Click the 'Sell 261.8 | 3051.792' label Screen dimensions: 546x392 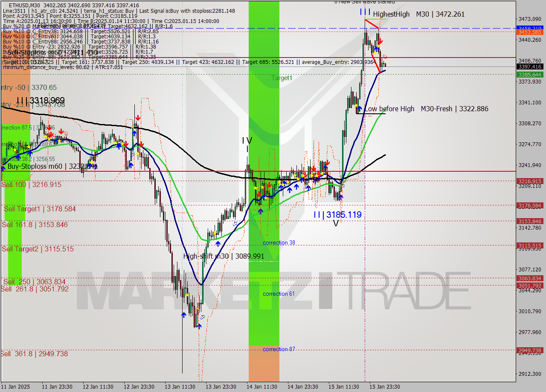coord(35,289)
